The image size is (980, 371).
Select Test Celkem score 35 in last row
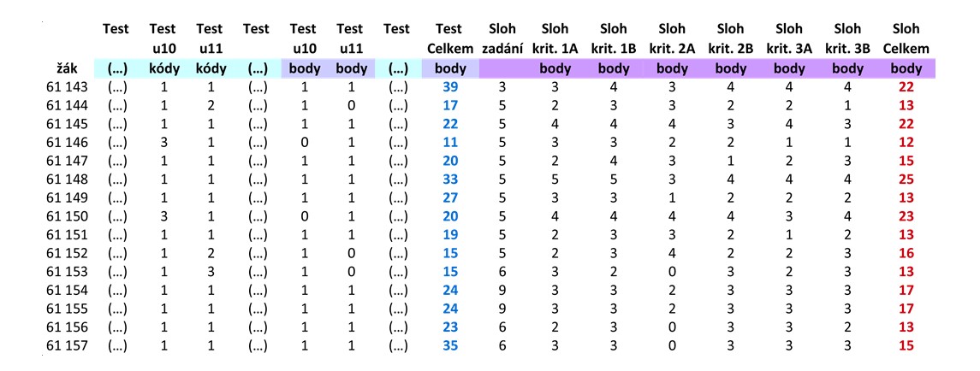[450, 345]
